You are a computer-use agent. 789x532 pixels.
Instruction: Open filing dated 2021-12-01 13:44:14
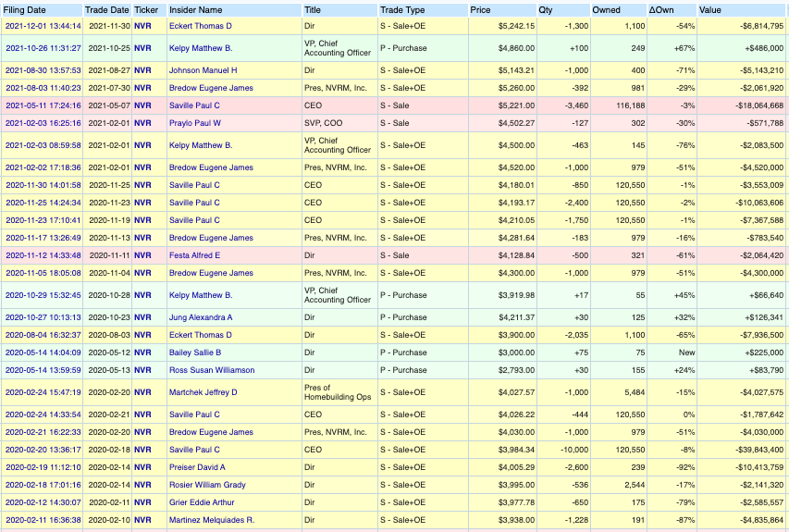(43, 26)
